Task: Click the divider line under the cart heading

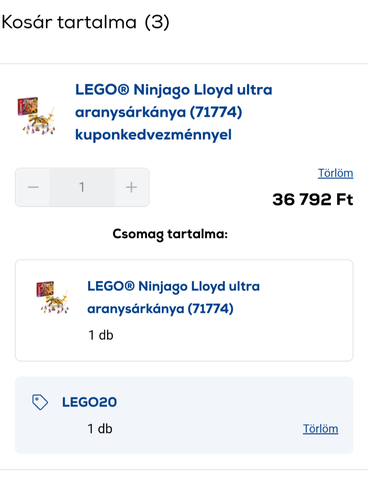Action: click(x=184, y=63)
